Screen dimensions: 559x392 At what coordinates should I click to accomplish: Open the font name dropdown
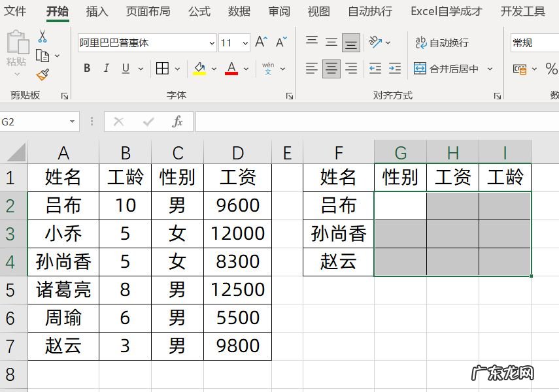(212, 43)
